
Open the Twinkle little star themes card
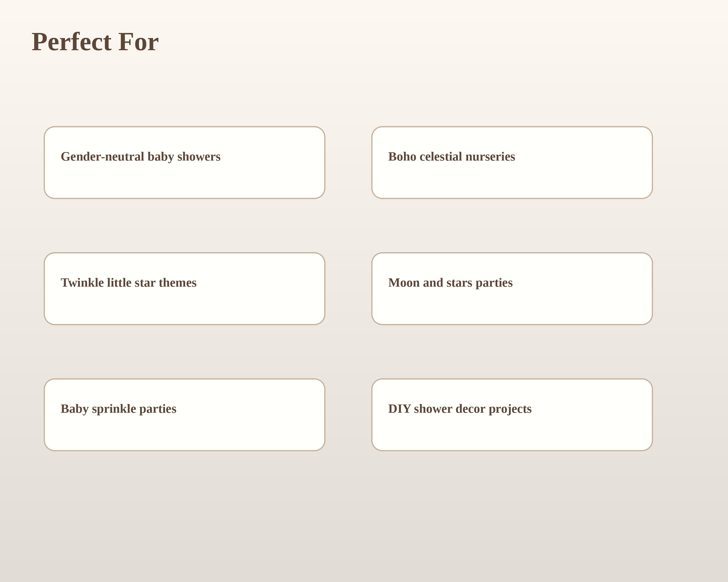tap(184, 289)
